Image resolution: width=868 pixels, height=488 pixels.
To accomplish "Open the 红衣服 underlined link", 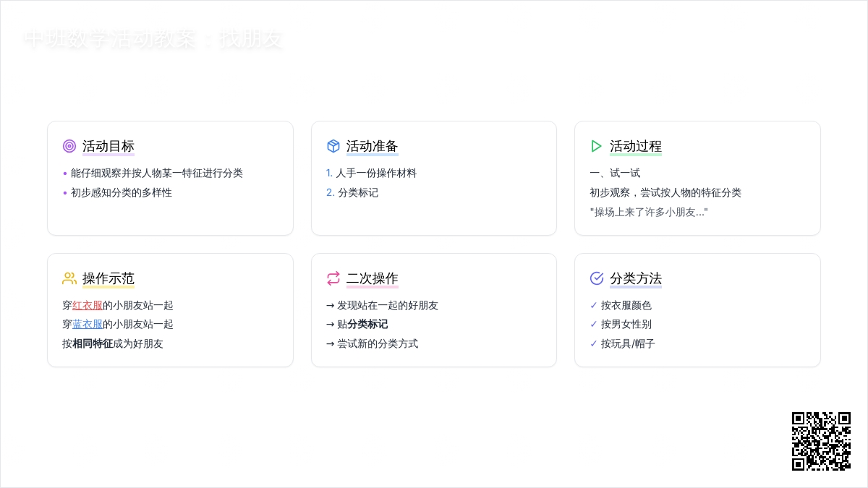I will 88,305.
